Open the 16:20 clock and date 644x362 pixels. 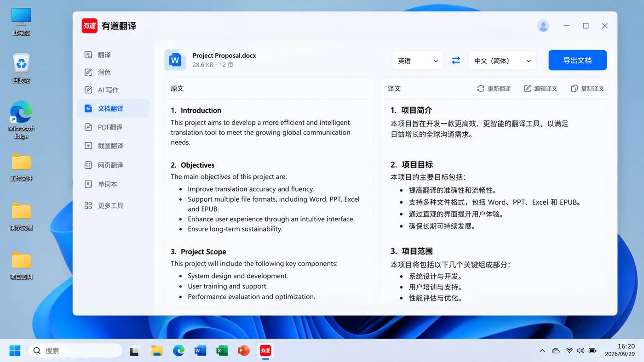(x=621, y=351)
